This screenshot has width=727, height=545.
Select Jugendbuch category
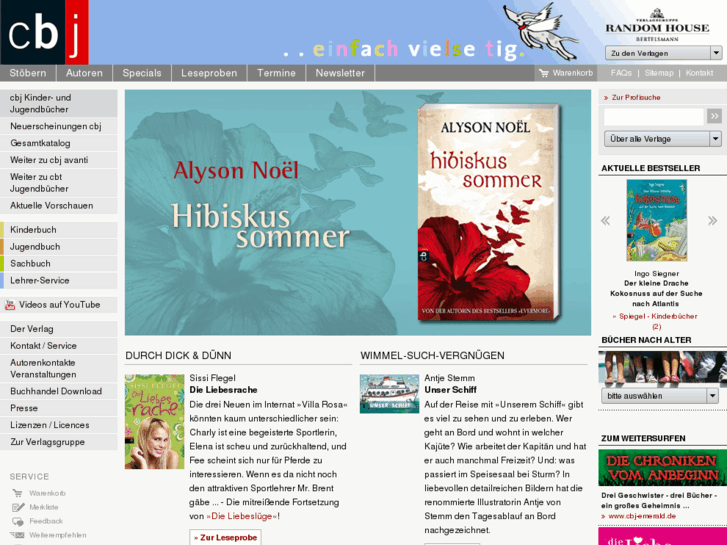coord(58,247)
